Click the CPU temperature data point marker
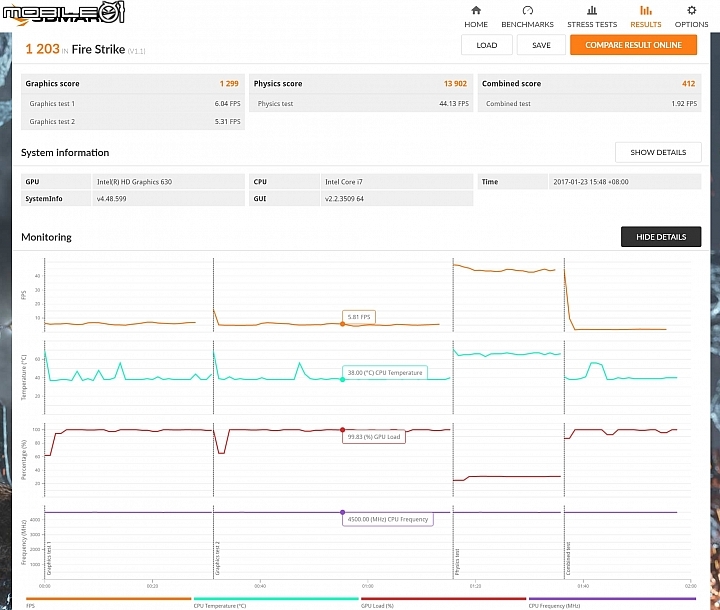Viewport: 720px width, 610px height. tap(343, 379)
